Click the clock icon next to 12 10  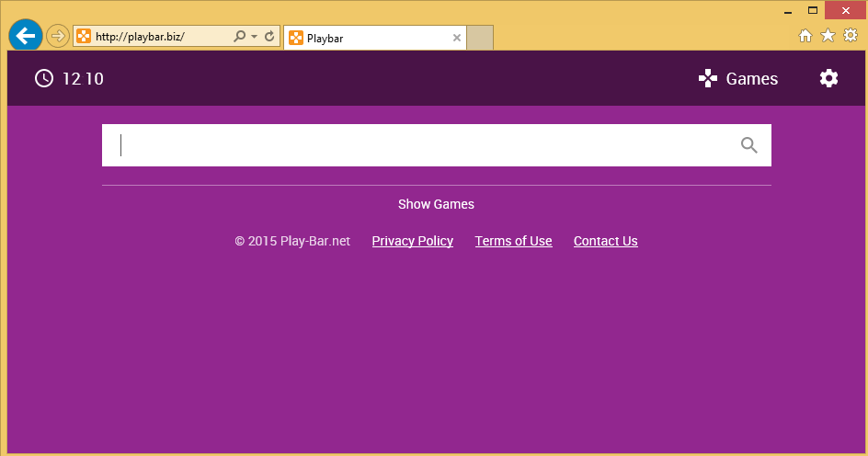(44, 78)
